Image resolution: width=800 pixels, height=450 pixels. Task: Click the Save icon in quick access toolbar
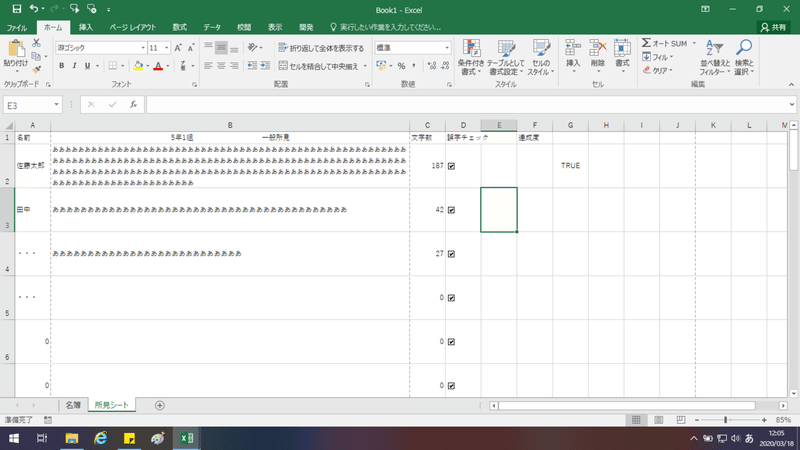point(17,9)
